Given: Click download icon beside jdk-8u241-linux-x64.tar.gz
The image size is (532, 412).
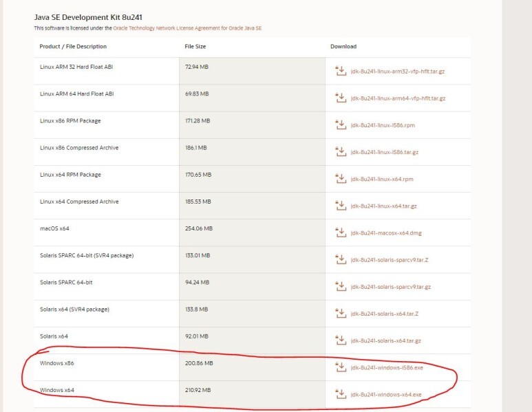Looking at the screenshot, I should click(x=341, y=206).
